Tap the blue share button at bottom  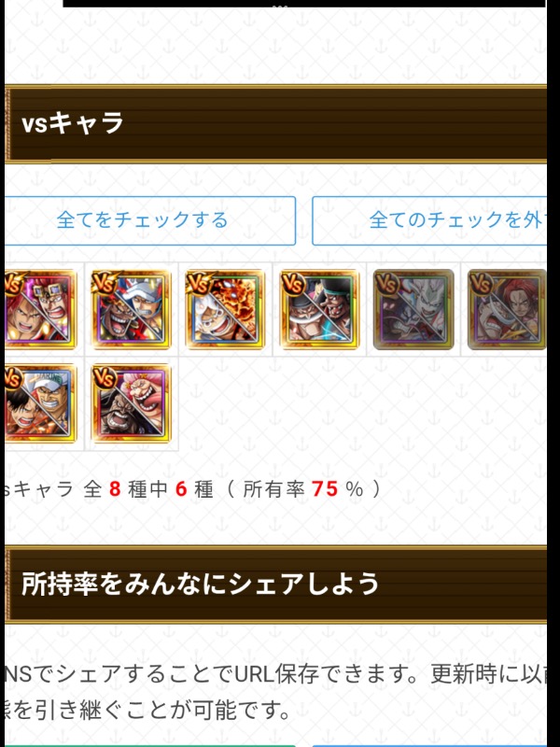point(429,745)
